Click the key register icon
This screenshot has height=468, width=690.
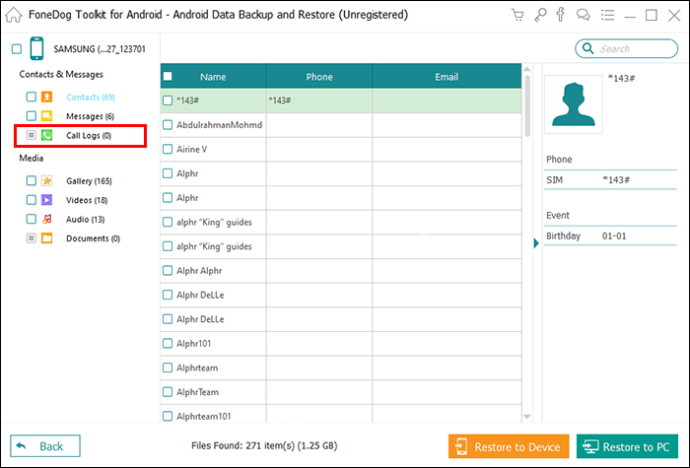[x=540, y=15]
